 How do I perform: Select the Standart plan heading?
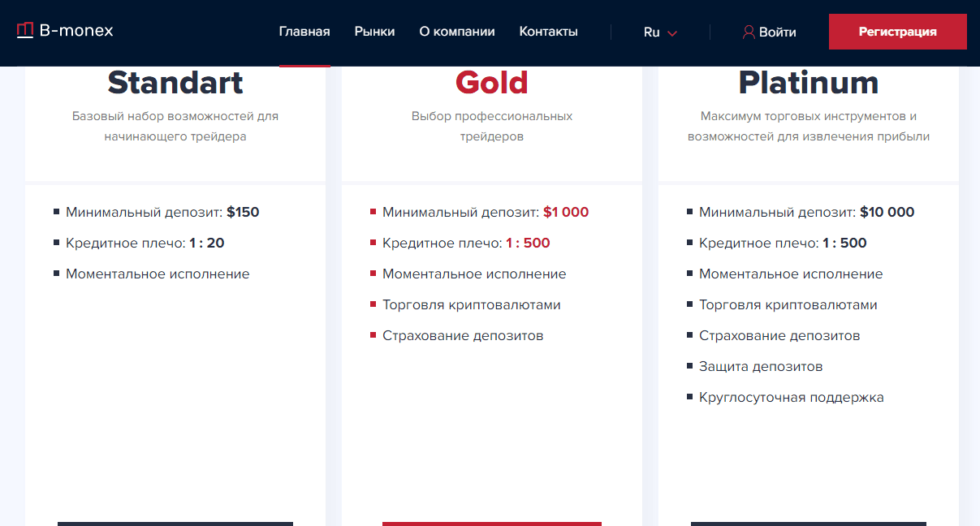pos(175,83)
